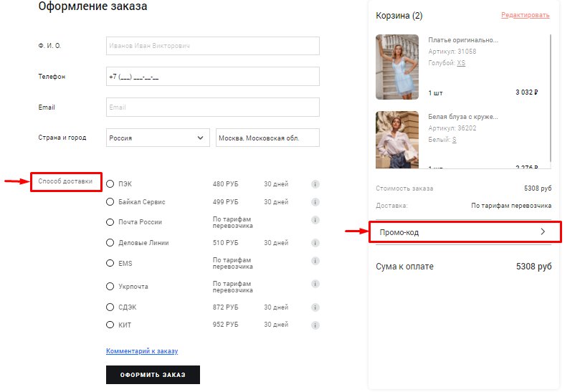Show info icon beside EMS delivery

315,261
